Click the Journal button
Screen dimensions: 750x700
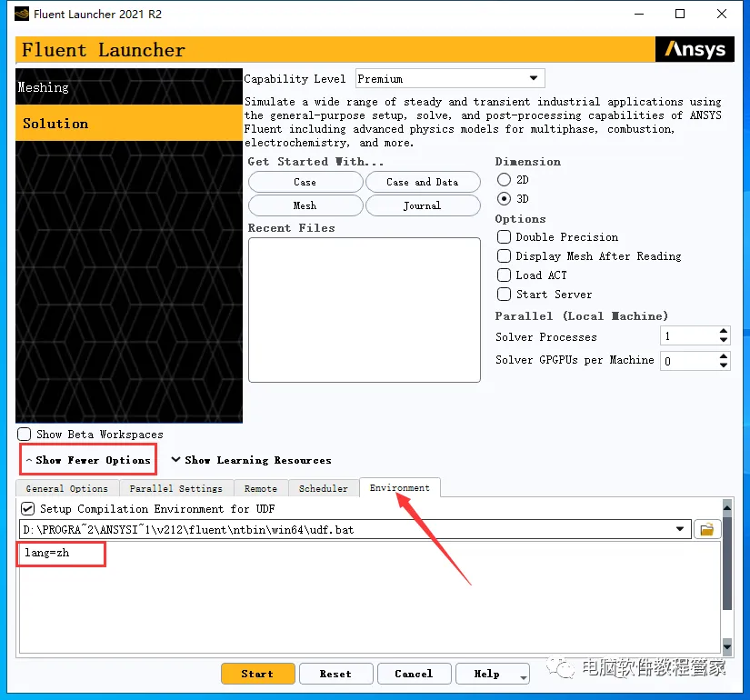tap(423, 205)
